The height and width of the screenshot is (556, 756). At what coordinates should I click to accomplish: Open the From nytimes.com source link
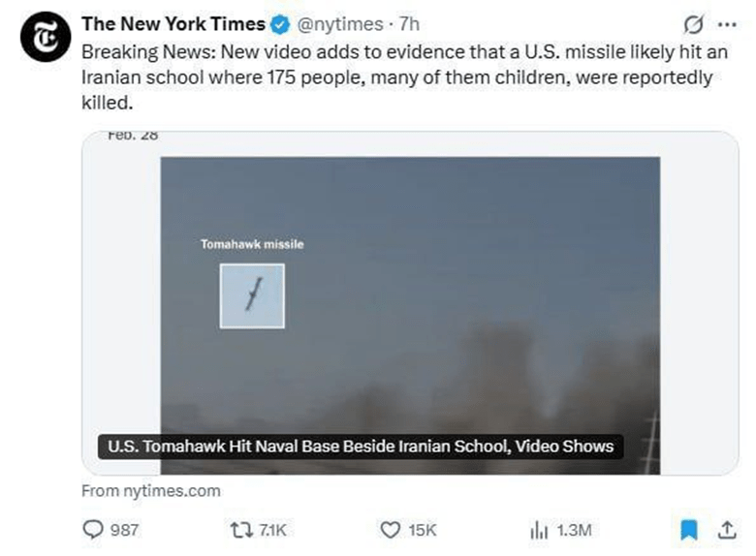(150, 491)
